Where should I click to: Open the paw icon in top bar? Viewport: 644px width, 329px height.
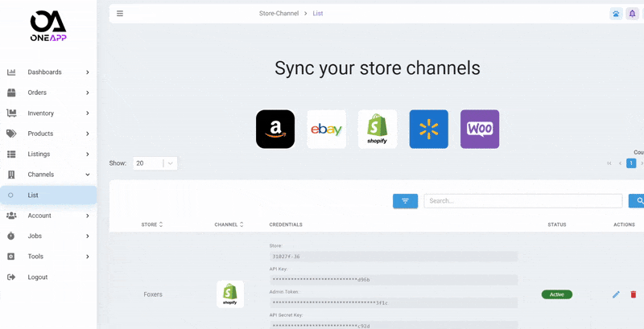pos(616,14)
